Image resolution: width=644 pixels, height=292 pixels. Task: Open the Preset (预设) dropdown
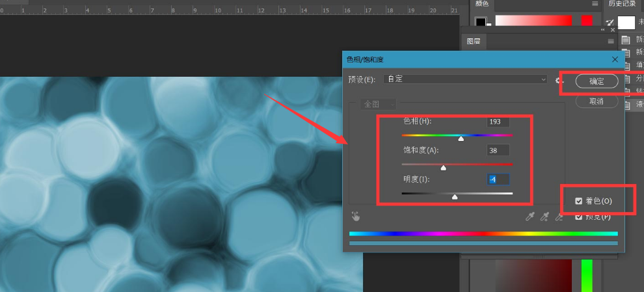pos(465,79)
